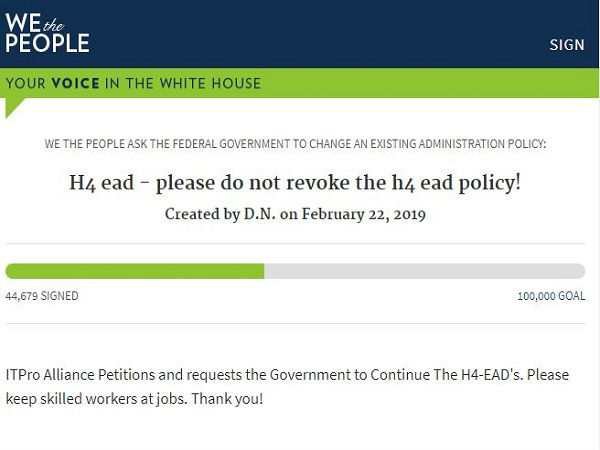Click the 'Thank you!' text in description
This screenshot has height=450, width=600.
coord(232,398)
